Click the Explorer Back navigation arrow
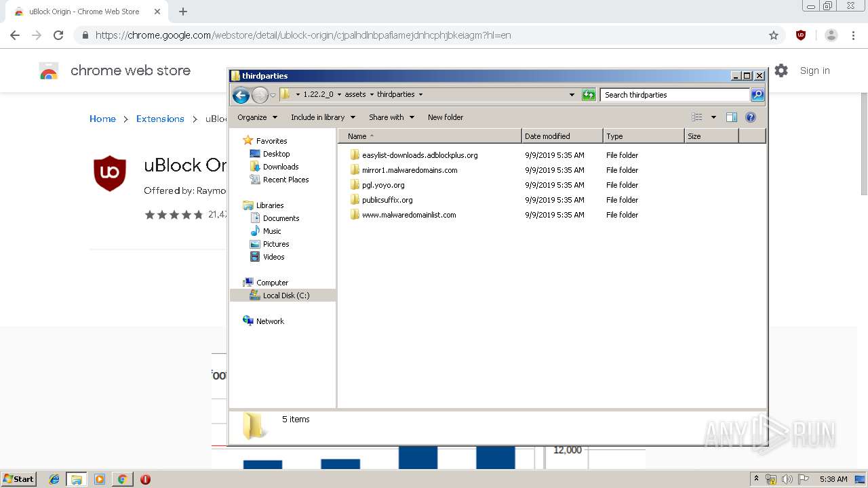Image resolution: width=868 pixels, height=488 pixels. click(241, 95)
